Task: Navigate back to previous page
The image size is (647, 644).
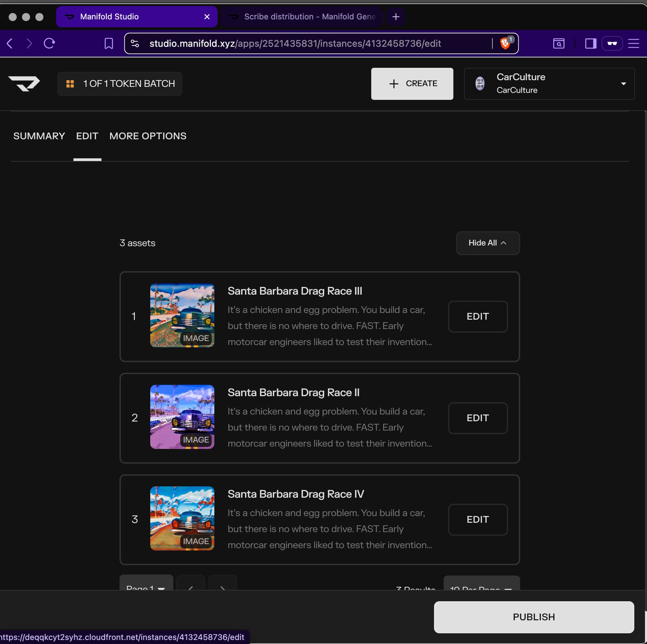Action: pyautogui.click(x=10, y=43)
